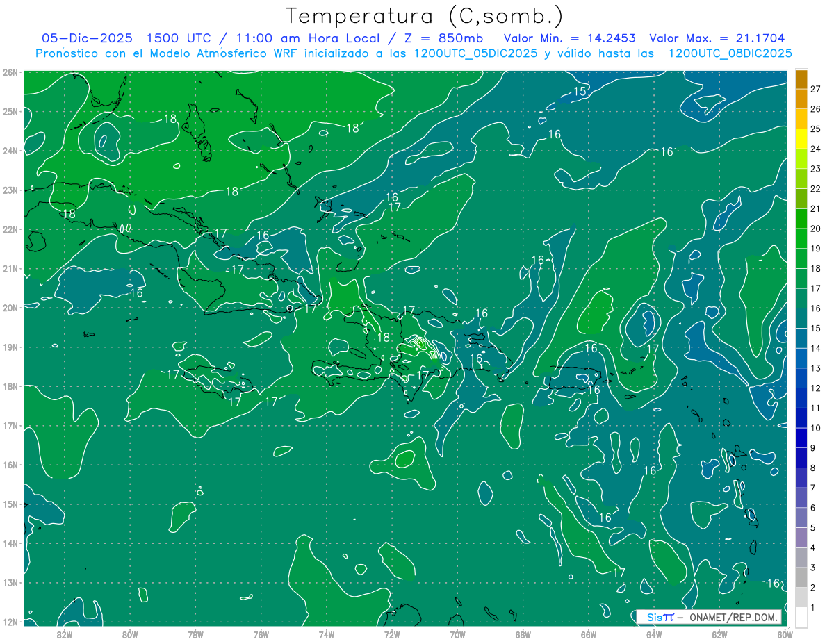The height and width of the screenshot is (644, 834).
Task: Click "1200UTC_05DIC2025" initialization time
Action: pyautogui.click(x=475, y=53)
